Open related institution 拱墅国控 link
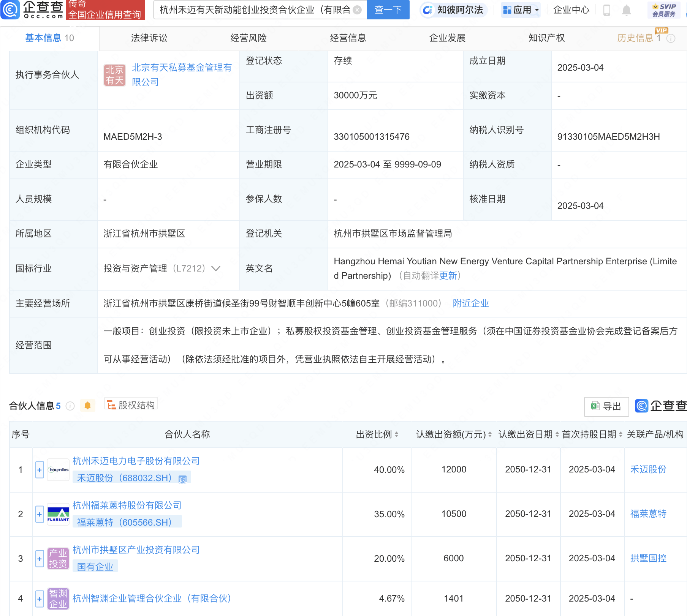The width and height of the screenshot is (687, 616). coord(648,559)
